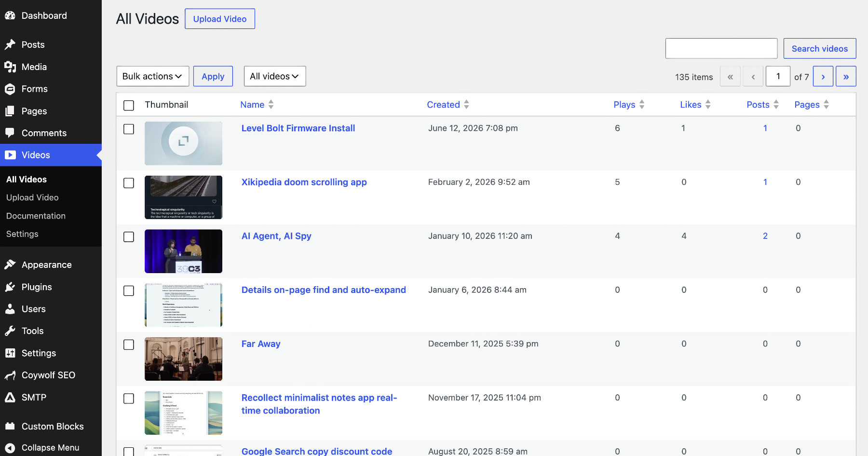The image size is (868, 456).
Task: Open All Videos submenu item
Action: (27, 179)
